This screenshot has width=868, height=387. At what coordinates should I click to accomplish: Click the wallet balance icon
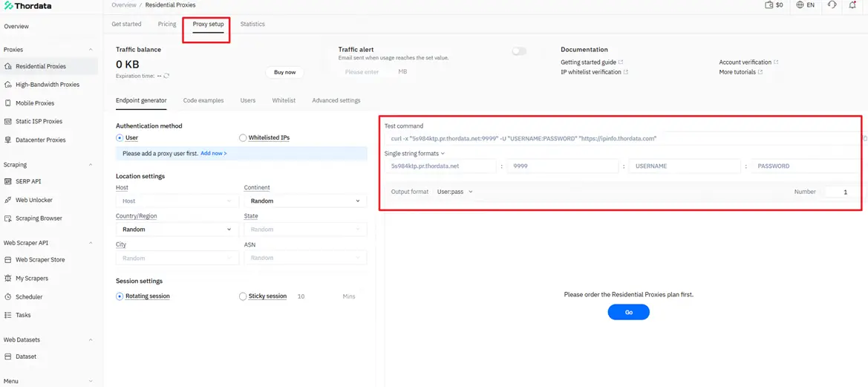pos(769,5)
